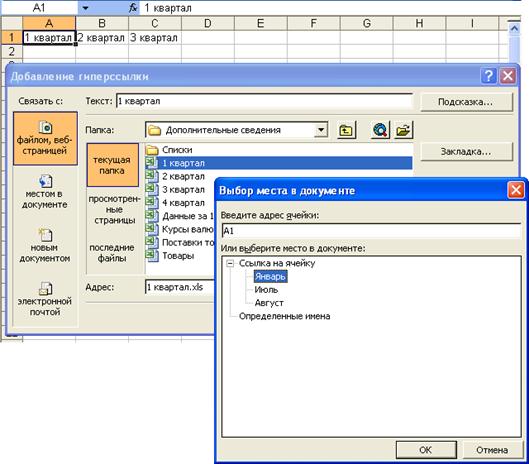The width and height of the screenshot is (529, 464).
Task: Click spreadsheet scrollbar up arrow
Action: pyautogui.click(x=514, y=29)
